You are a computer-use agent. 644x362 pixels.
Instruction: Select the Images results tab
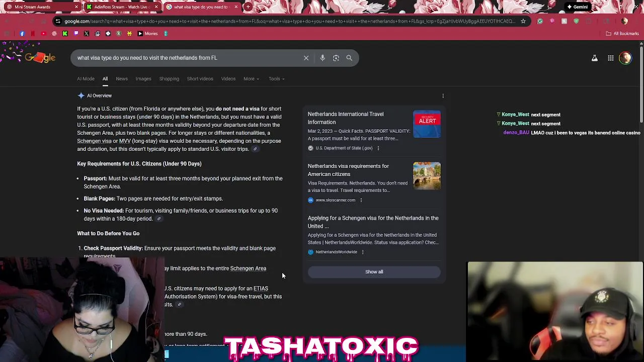pos(143,79)
